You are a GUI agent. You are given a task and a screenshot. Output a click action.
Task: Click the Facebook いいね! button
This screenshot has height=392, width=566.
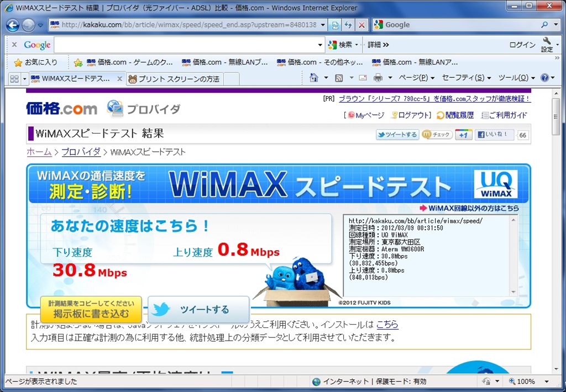494,135
